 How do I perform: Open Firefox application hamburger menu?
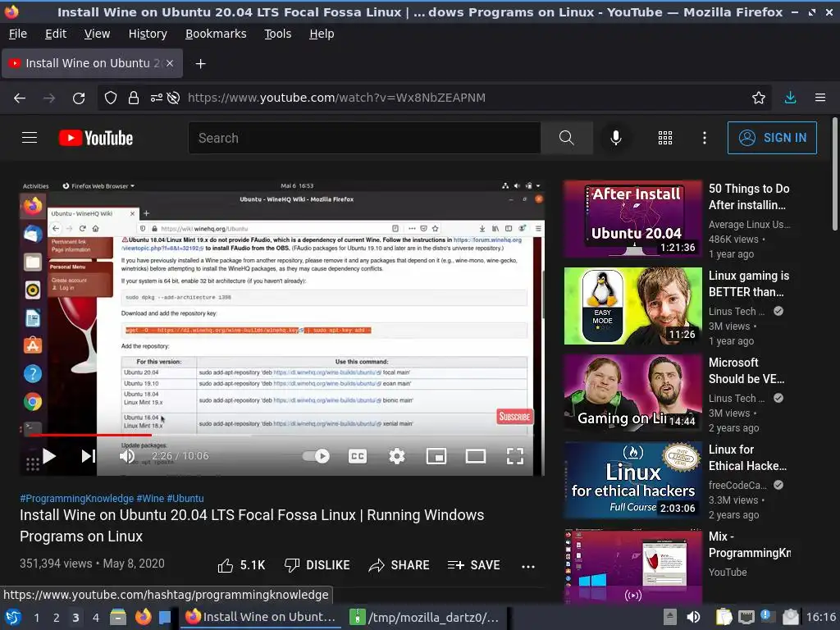[x=820, y=98]
